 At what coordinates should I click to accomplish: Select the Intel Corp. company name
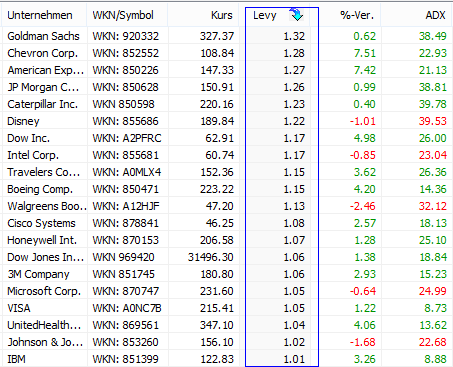tap(33, 155)
